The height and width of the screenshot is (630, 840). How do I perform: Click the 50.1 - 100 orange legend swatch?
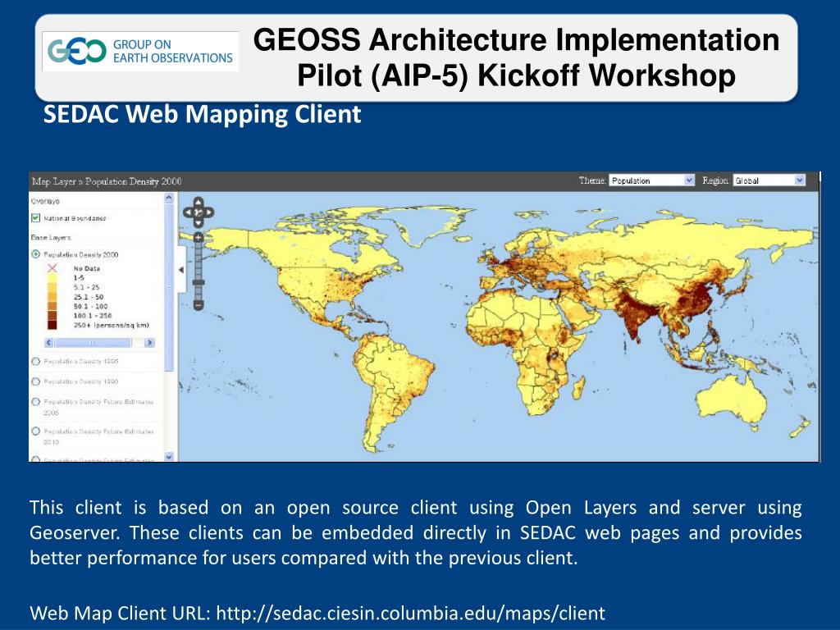pos(52,306)
